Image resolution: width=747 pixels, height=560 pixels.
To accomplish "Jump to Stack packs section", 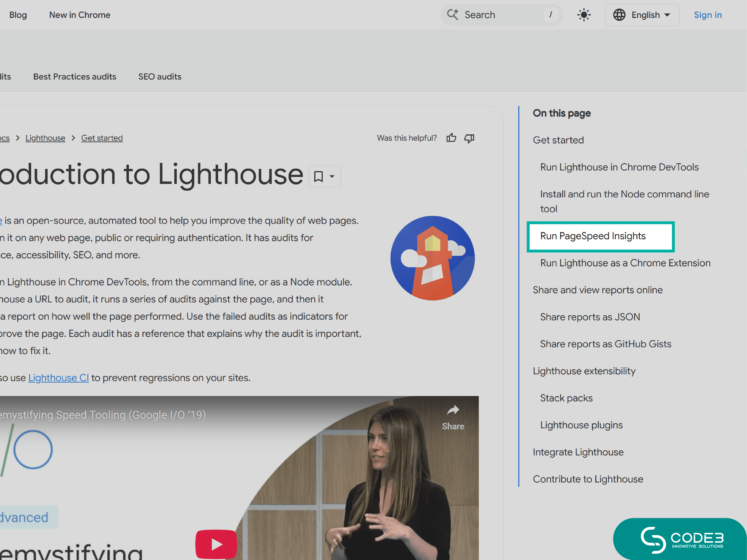I will (x=566, y=398).
